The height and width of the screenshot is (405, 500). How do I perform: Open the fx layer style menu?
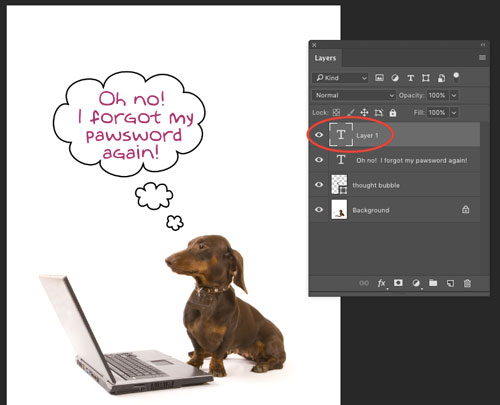382,283
